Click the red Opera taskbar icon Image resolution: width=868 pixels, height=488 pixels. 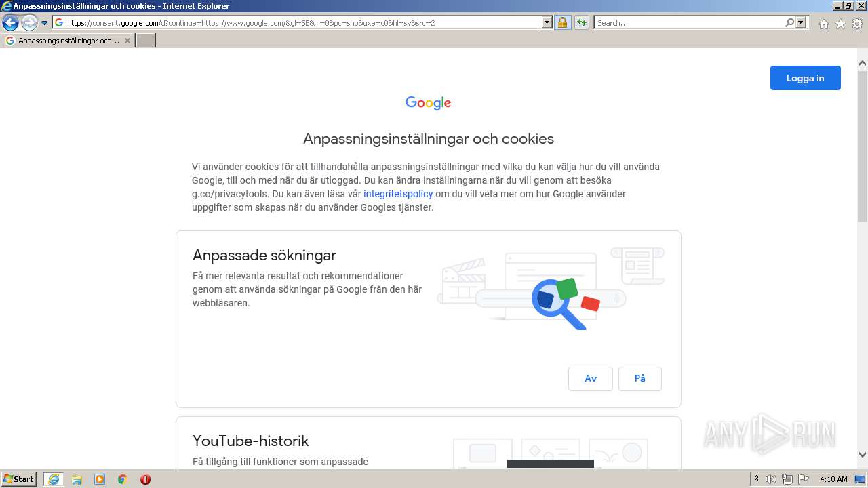click(x=145, y=479)
